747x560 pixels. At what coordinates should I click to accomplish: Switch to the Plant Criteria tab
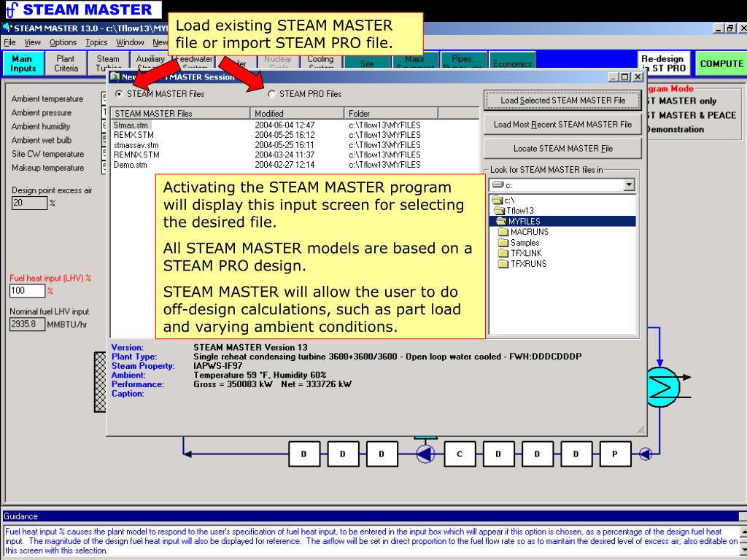pyautogui.click(x=66, y=63)
